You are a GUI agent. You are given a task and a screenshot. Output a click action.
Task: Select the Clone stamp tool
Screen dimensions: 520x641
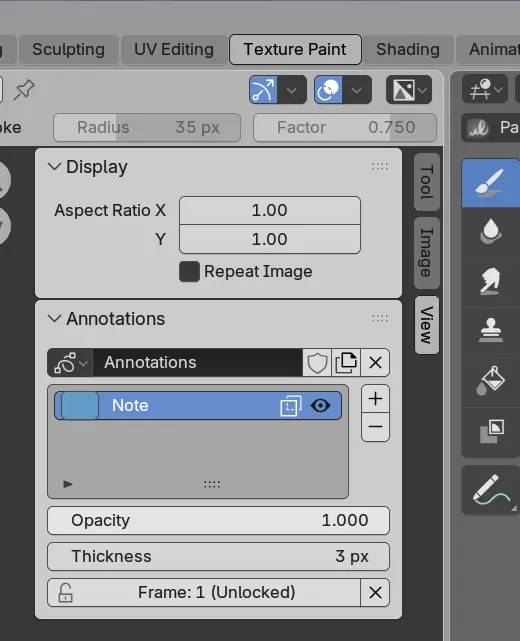tap(491, 332)
